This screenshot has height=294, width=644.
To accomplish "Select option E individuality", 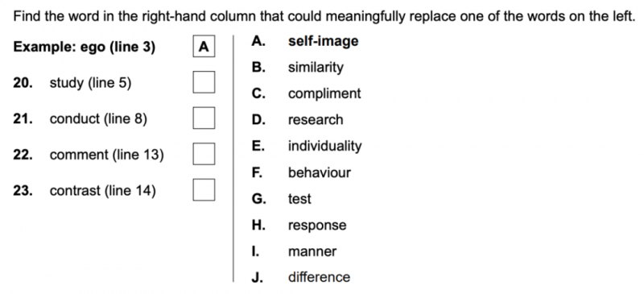I will click(x=307, y=147).
